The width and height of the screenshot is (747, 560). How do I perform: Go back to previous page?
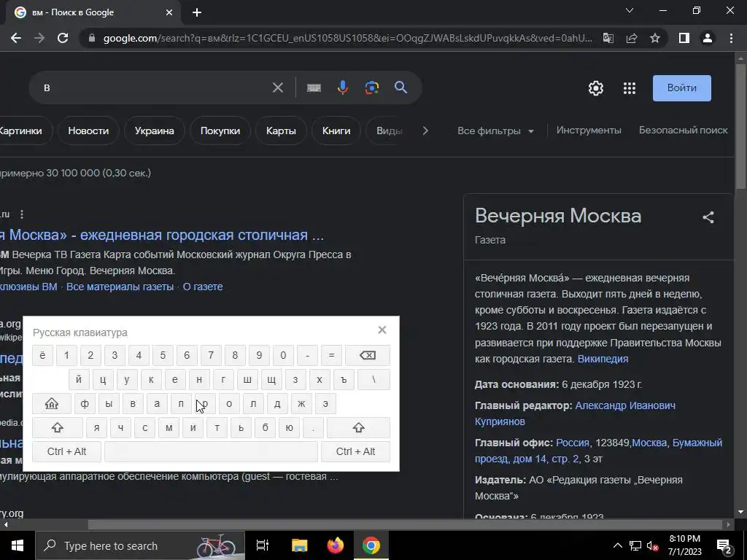coord(16,38)
